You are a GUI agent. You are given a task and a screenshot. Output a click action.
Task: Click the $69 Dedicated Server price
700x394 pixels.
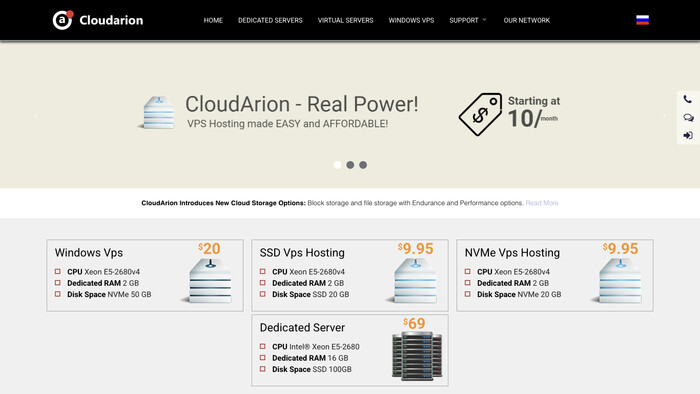click(x=414, y=323)
